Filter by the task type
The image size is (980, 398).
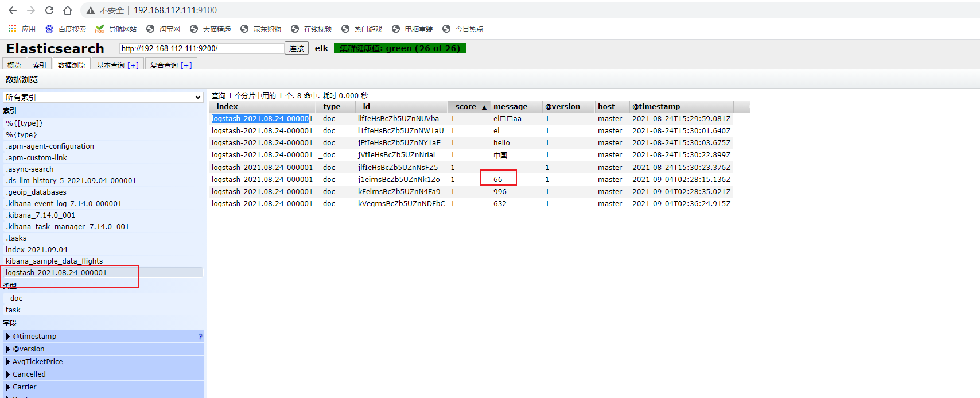(103, 310)
